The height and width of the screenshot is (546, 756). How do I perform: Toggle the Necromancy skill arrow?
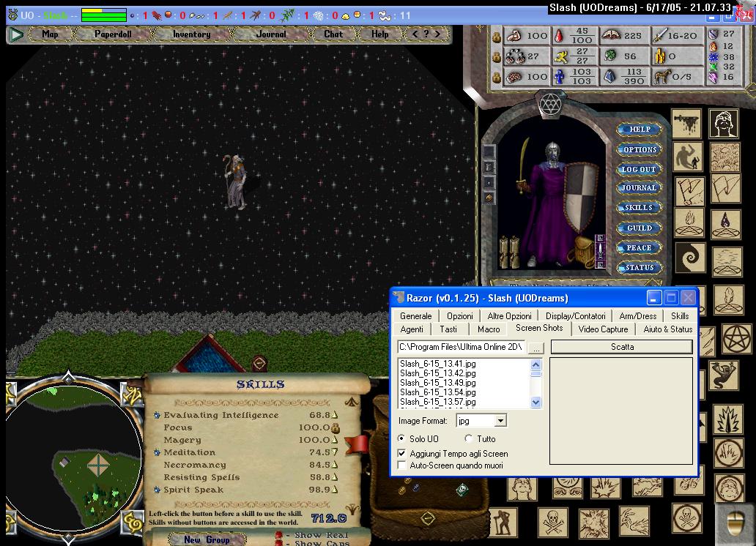[335, 465]
